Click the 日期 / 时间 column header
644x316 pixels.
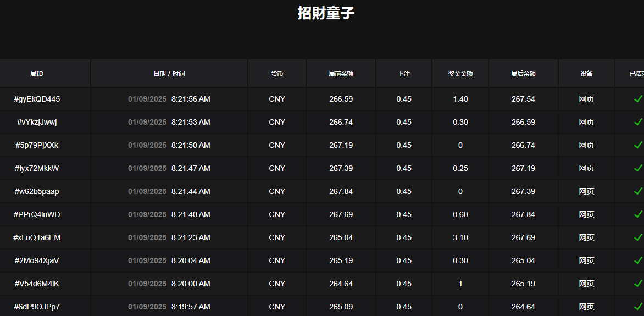[169, 74]
